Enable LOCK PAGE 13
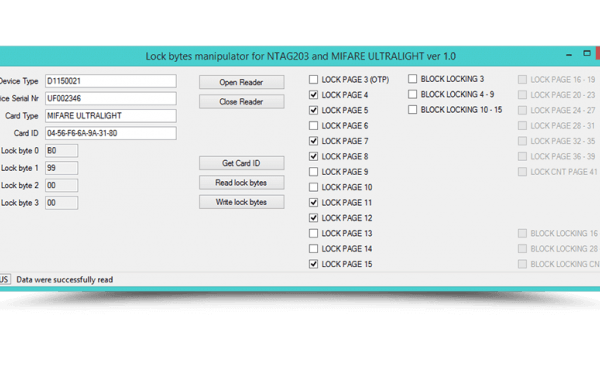 coord(313,233)
